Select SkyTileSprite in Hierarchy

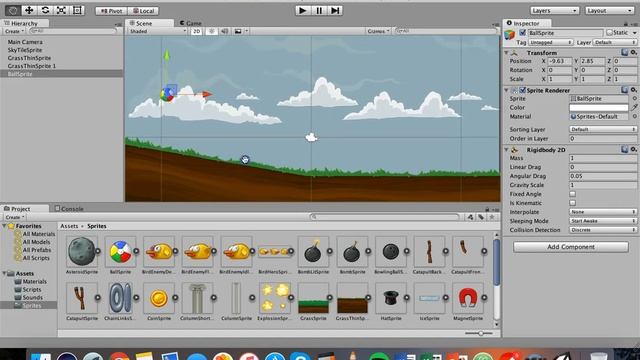click(25, 50)
